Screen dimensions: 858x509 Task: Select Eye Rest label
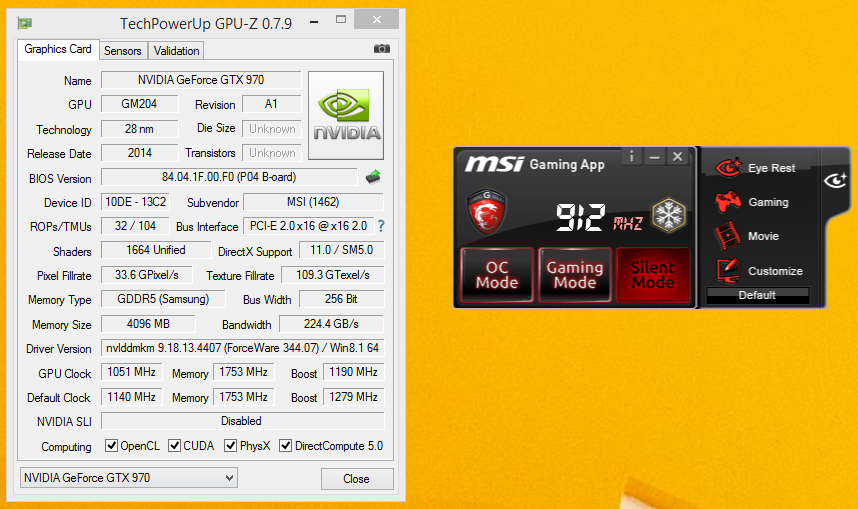(x=772, y=168)
